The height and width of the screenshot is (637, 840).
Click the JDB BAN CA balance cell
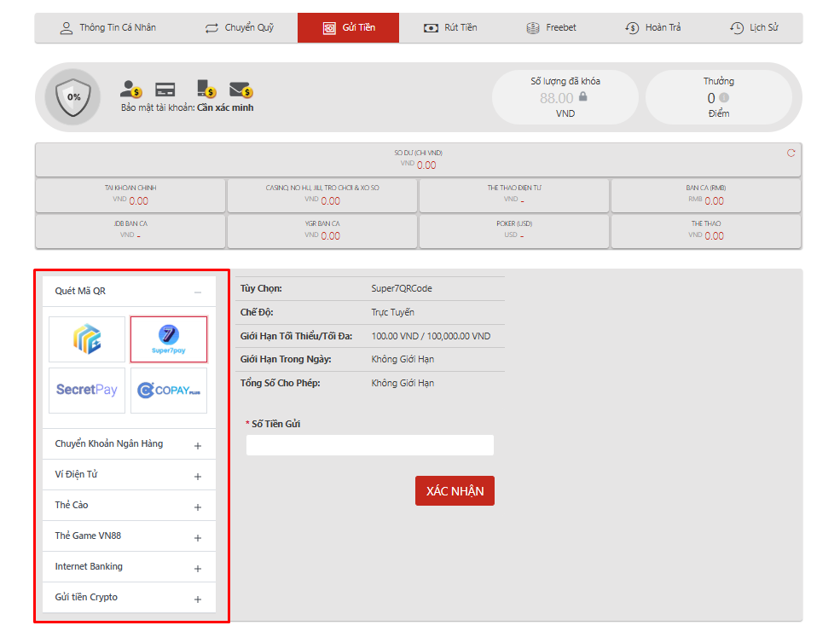tap(130, 230)
